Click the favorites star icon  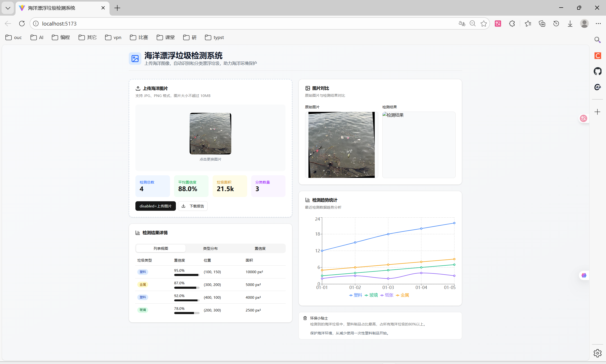[x=484, y=24]
